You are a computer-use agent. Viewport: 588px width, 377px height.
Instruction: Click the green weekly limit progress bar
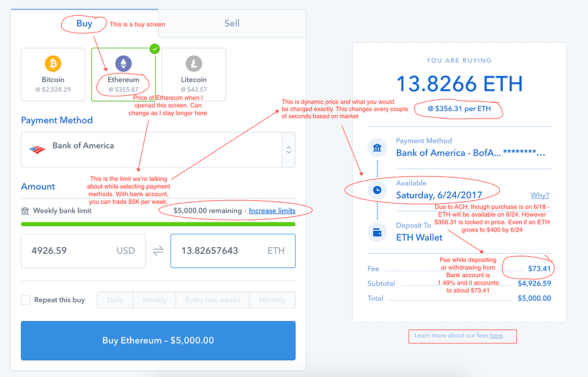tap(158, 224)
